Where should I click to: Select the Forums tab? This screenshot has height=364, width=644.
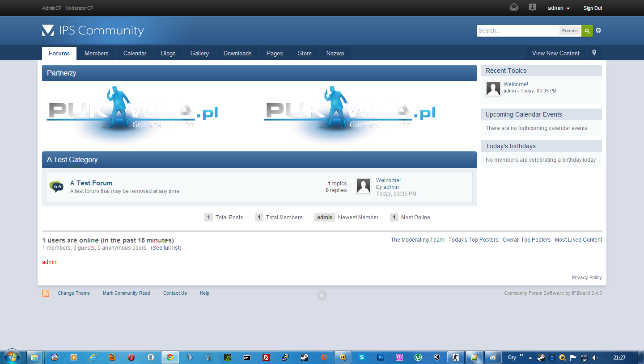pos(59,53)
